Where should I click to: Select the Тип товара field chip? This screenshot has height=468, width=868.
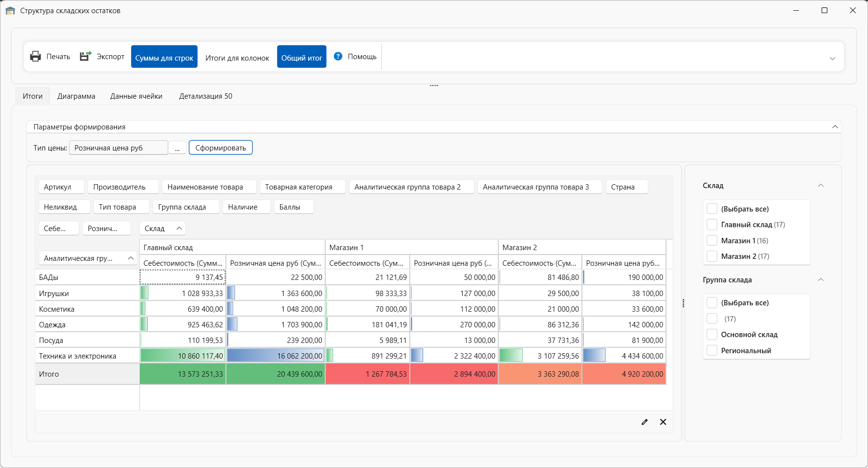pos(122,207)
